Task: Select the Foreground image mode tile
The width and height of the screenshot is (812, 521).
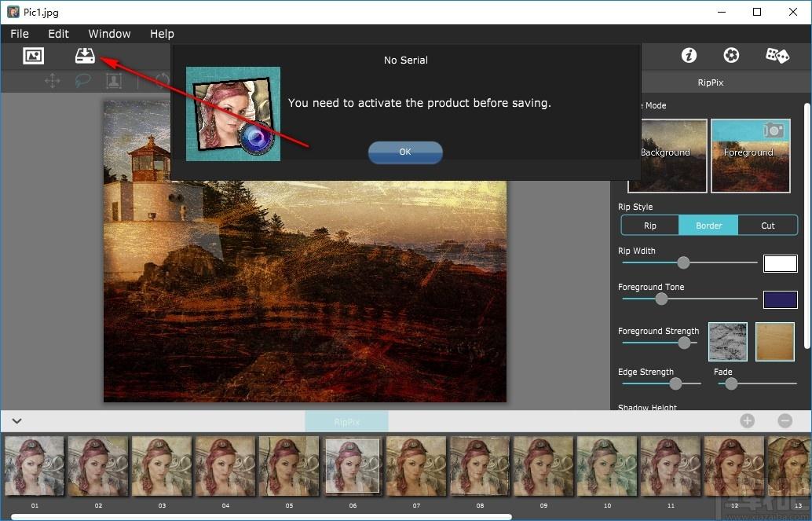Action: [750, 156]
